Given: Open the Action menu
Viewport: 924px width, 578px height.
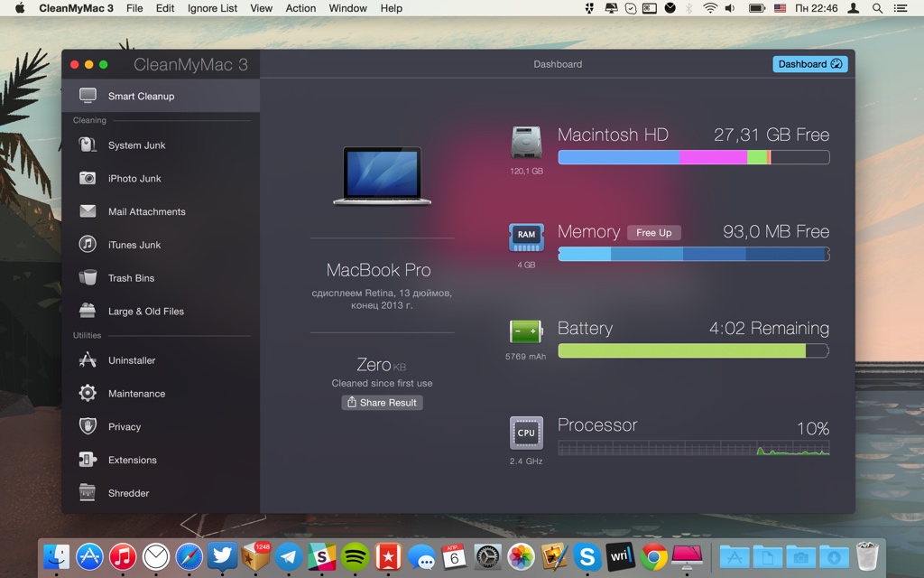Looking at the screenshot, I should click(x=300, y=8).
